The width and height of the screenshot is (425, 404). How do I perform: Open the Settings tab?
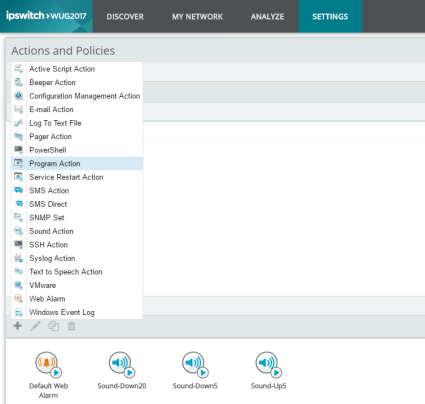coord(330,16)
